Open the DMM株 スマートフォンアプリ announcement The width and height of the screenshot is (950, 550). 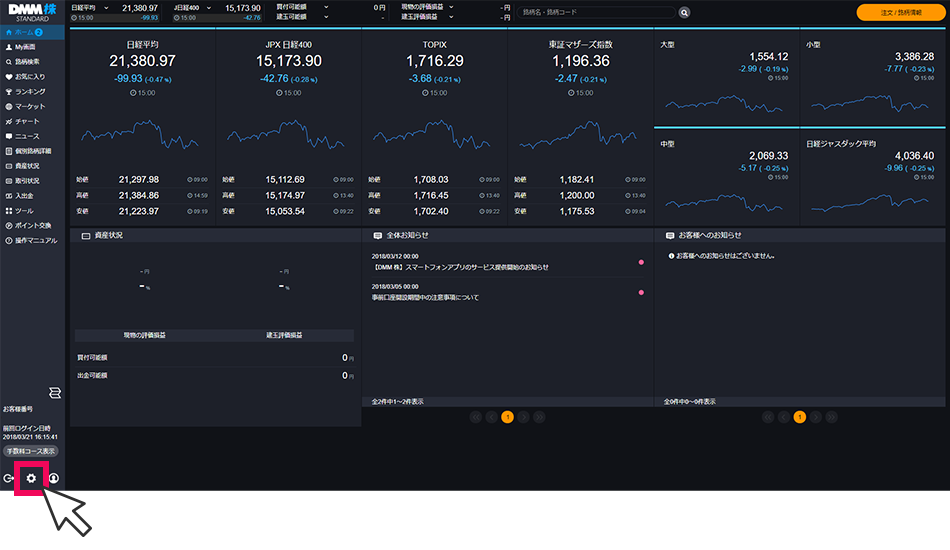(x=461, y=267)
